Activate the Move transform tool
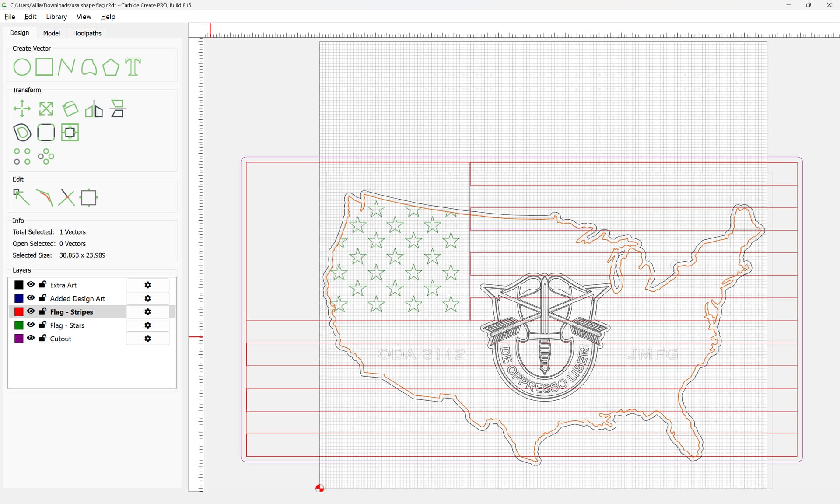Image resolution: width=840 pixels, height=504 pixels. [x=22, y=108]
